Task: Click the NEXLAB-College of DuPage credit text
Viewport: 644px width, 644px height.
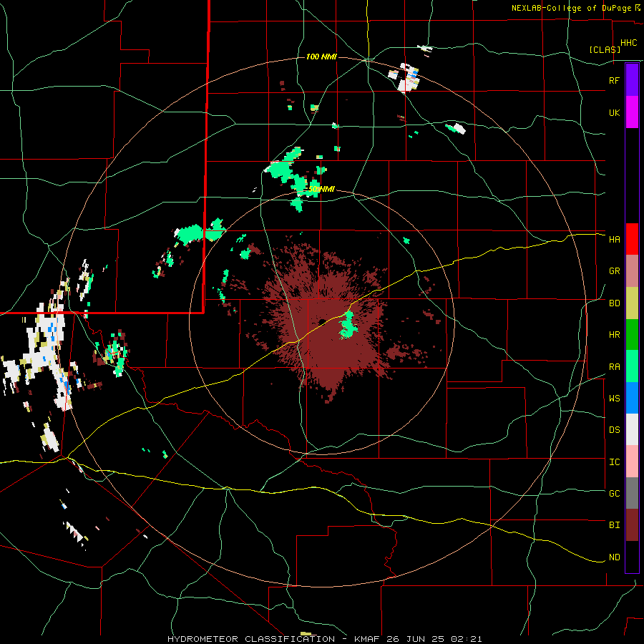Action: tap(572, 8)
